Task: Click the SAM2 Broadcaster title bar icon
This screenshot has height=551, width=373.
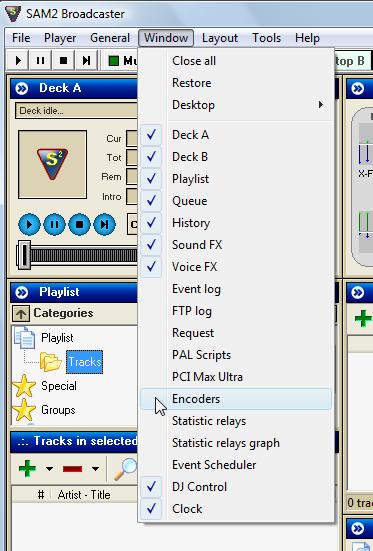Action: (13, 13)
